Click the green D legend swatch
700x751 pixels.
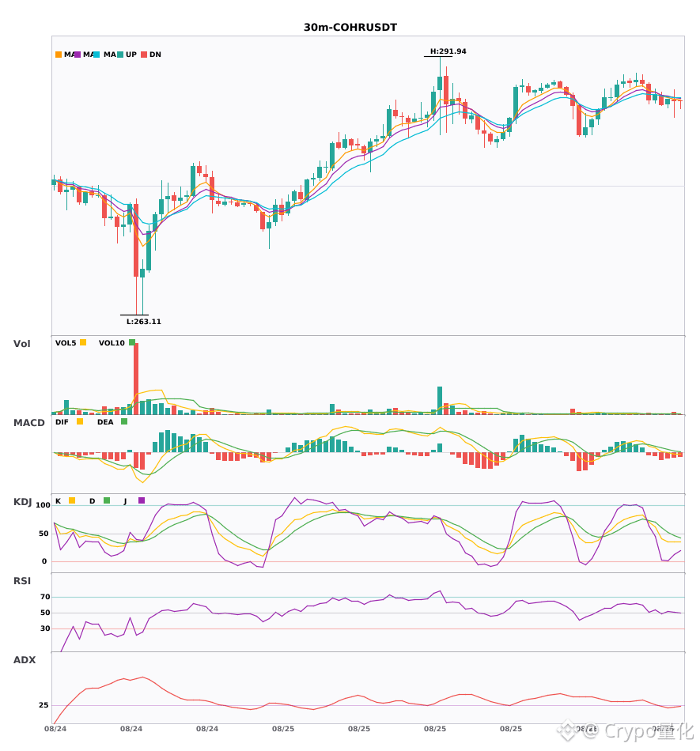pos(107,500)
